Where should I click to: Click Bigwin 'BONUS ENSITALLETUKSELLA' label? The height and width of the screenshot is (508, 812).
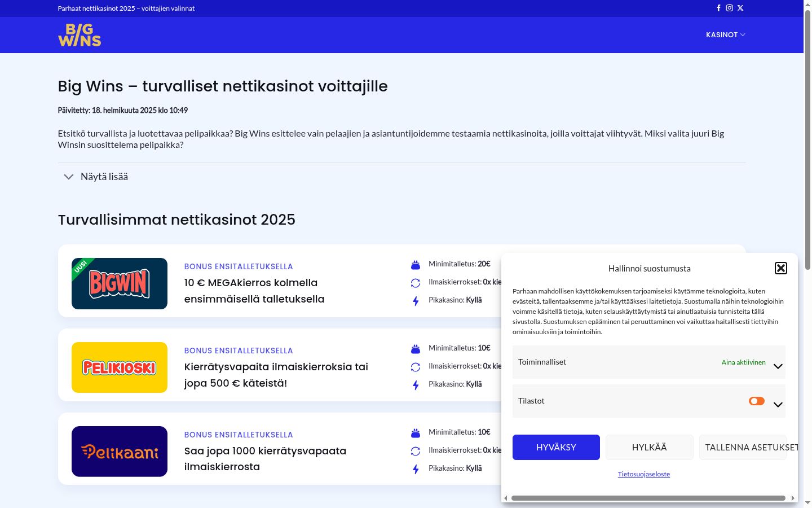coord(239,266)
